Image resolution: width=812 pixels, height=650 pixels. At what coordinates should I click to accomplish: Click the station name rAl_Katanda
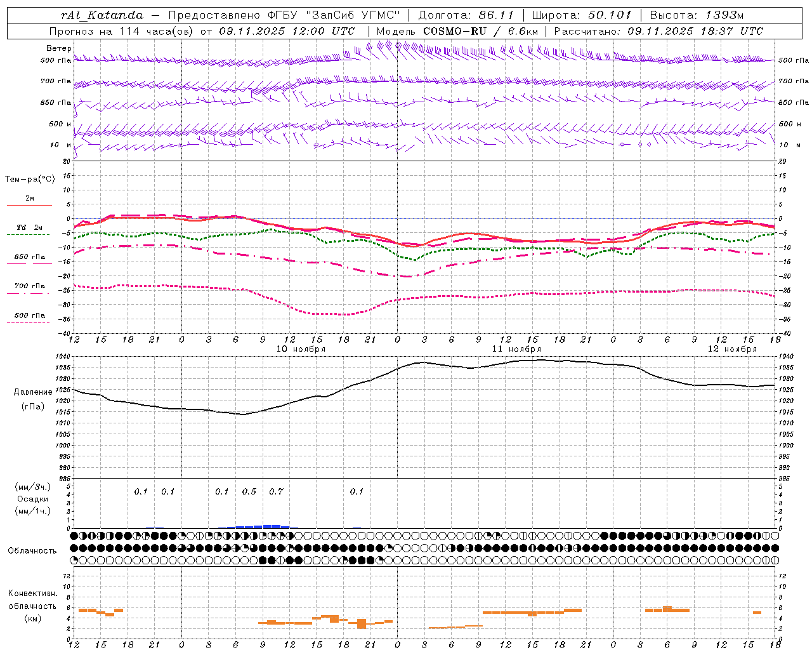point(101,15)
